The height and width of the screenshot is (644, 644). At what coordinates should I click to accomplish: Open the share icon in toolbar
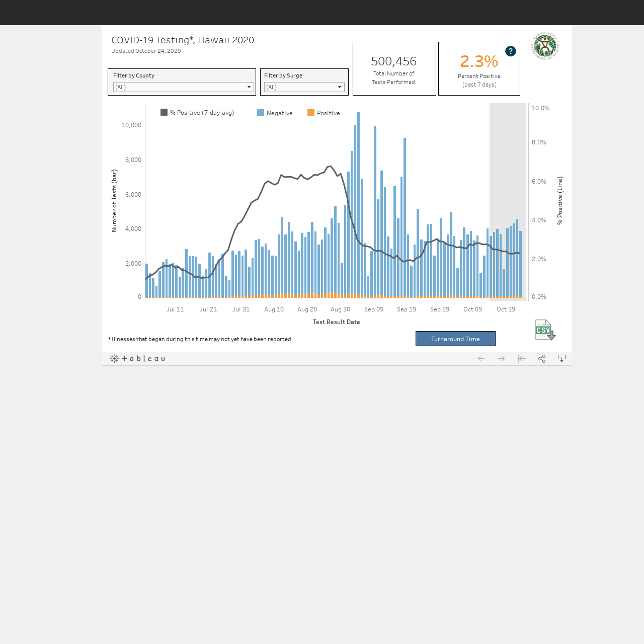(542, 359)
